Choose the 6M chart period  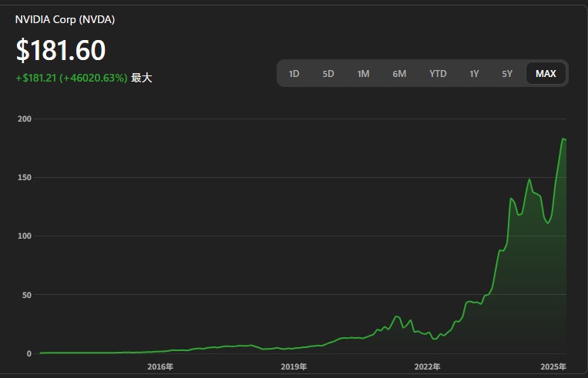click(399, 74)
